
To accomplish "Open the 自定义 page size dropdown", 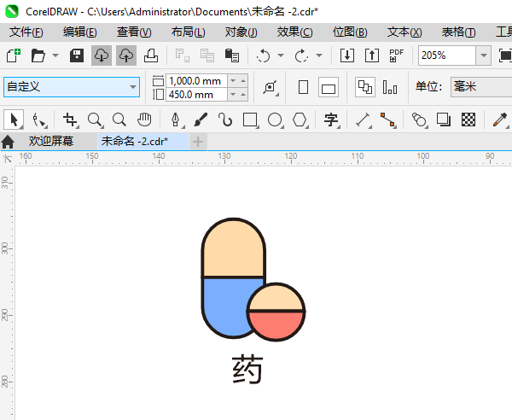I will (72, 87).
